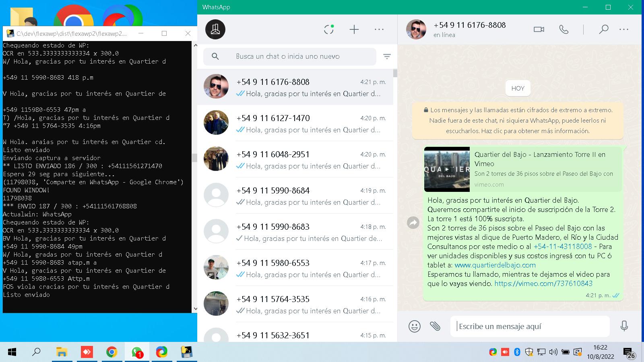Click the volume tray icon
This screenshot has height=362, width=644.
(x=553, y=352)
